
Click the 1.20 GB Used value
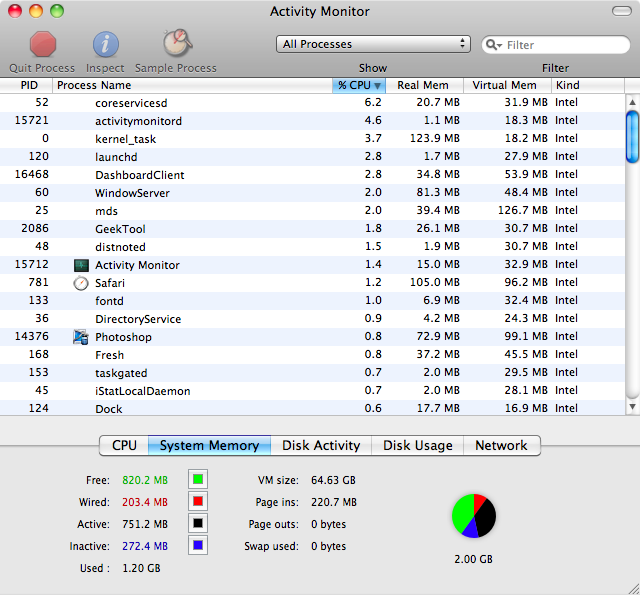[142, 568]
